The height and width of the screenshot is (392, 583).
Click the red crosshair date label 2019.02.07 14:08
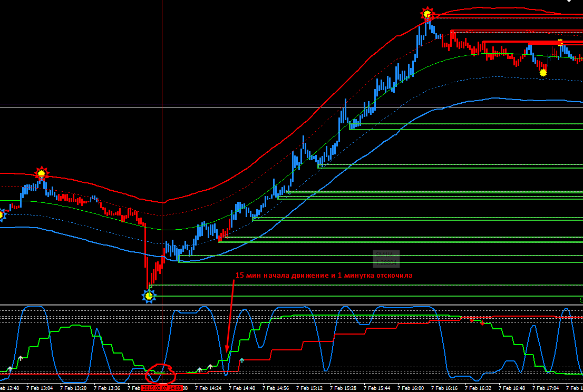pyautogui.click(x=162, y=388)
